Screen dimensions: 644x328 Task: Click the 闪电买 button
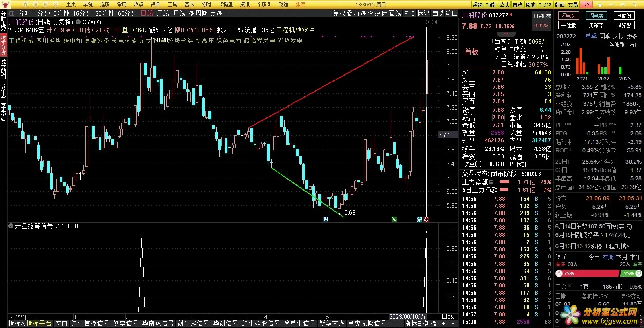pyautogui.click(x=569, y=16)
